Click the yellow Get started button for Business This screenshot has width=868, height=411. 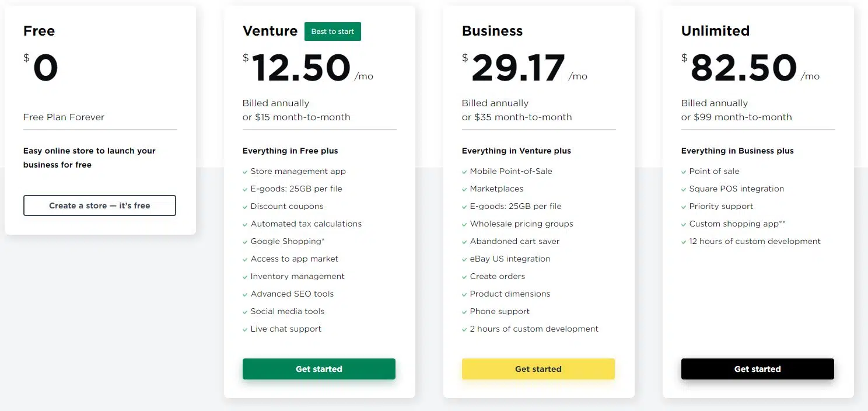tap(538, 369)
